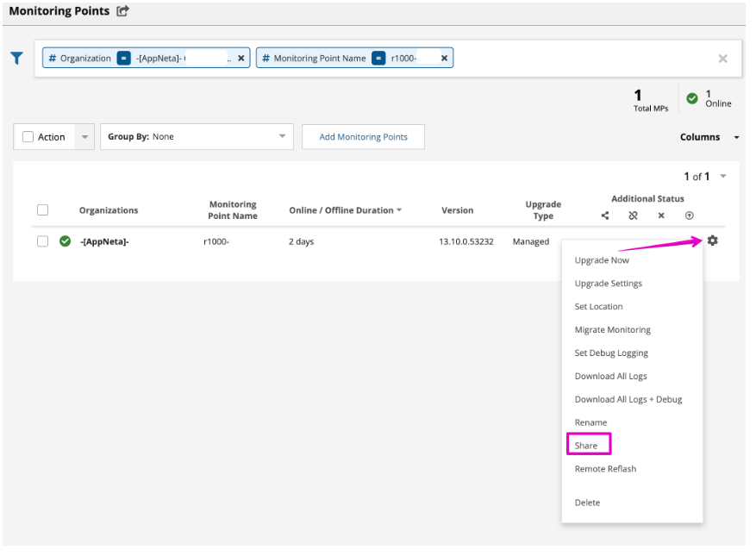Check the table header select-all checkbox
This screenshot has height=556, width=756.
tap(42, 209)
